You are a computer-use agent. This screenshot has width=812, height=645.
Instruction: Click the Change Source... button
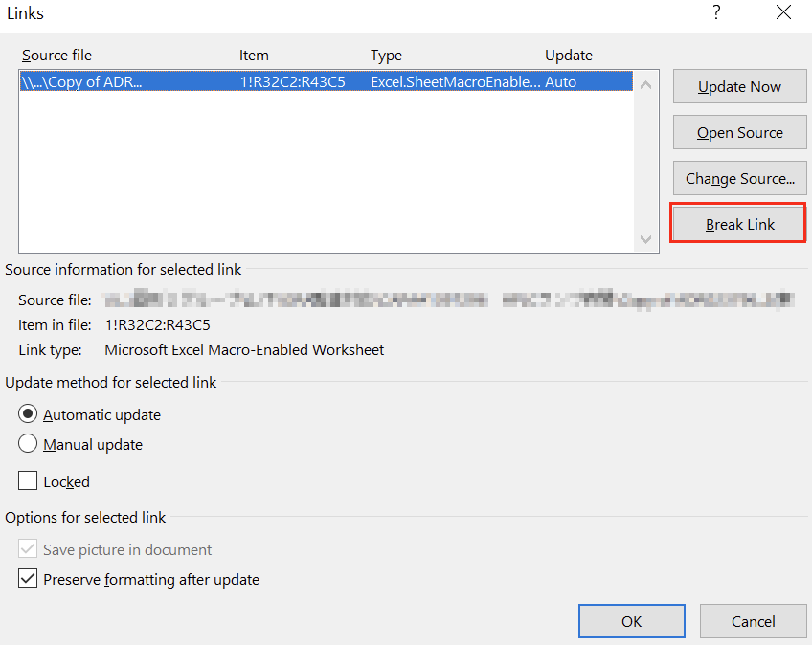(739, 179)
